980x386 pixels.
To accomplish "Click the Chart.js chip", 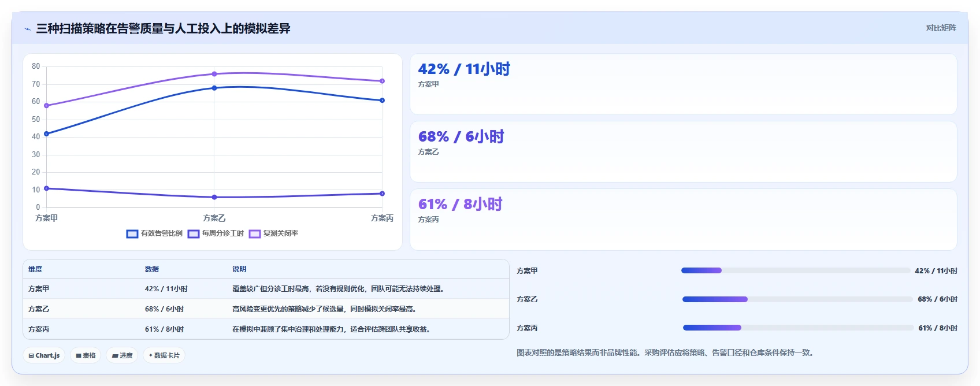I will 44,355.
